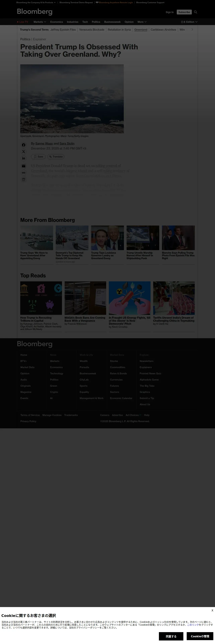Click the gift article icon
The height and width of the screenshot is (644, 215).
[24, 179]
